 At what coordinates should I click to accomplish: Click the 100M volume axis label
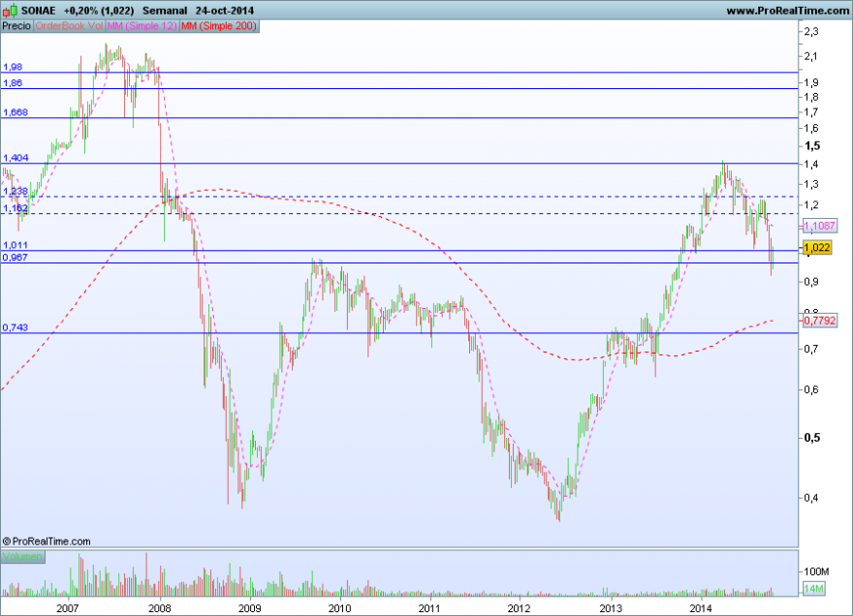(816, 571)
